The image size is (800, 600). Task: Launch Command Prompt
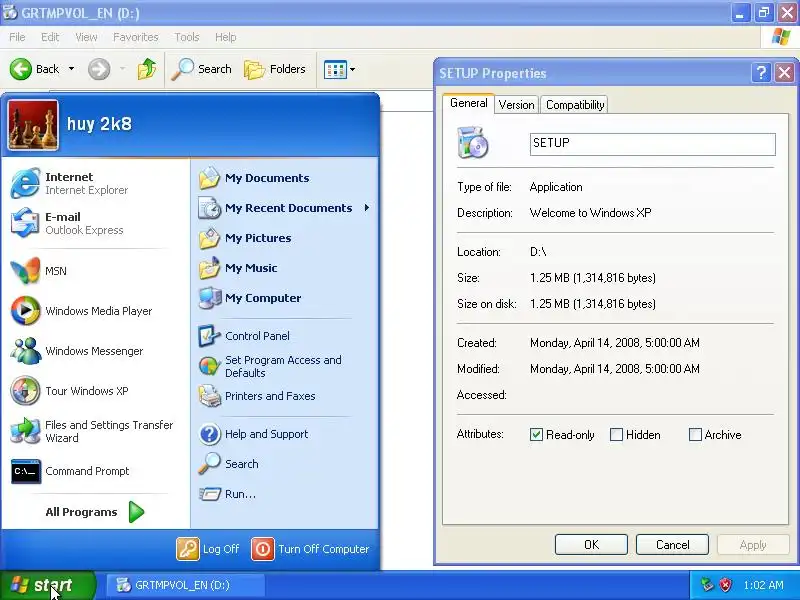tap(70, 471)
